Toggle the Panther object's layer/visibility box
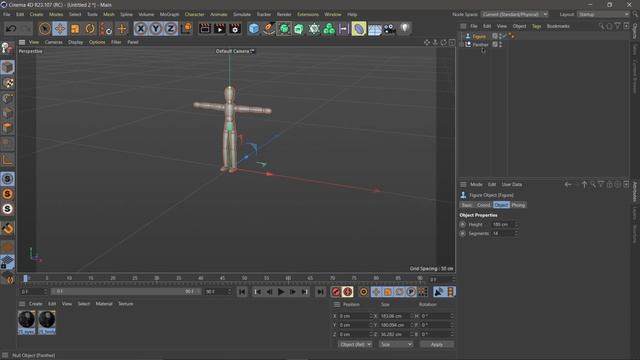 click(x=495, y=44)
